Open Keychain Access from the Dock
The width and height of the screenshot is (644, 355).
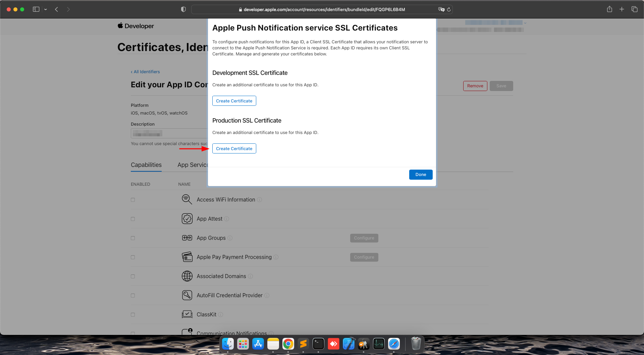click(364, 344)
